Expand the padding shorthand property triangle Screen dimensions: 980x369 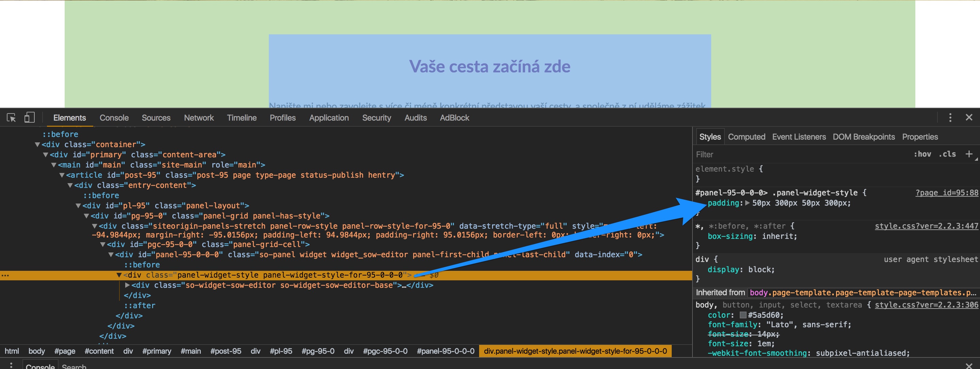coord(747,203)
